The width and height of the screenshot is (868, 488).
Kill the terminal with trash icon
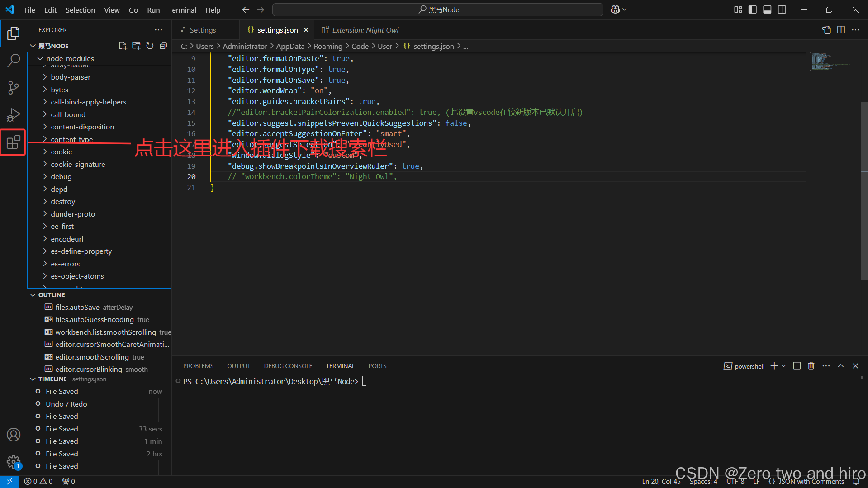click(811, 366)
